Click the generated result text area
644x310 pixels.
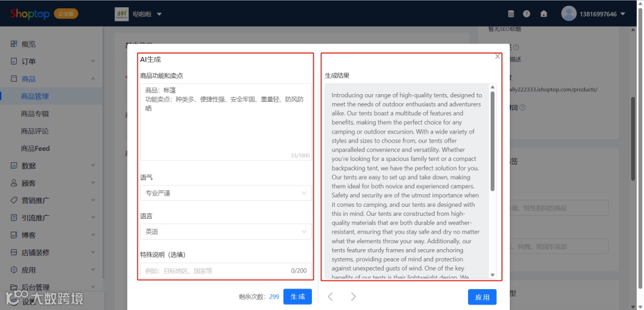(x=407, y=181)
